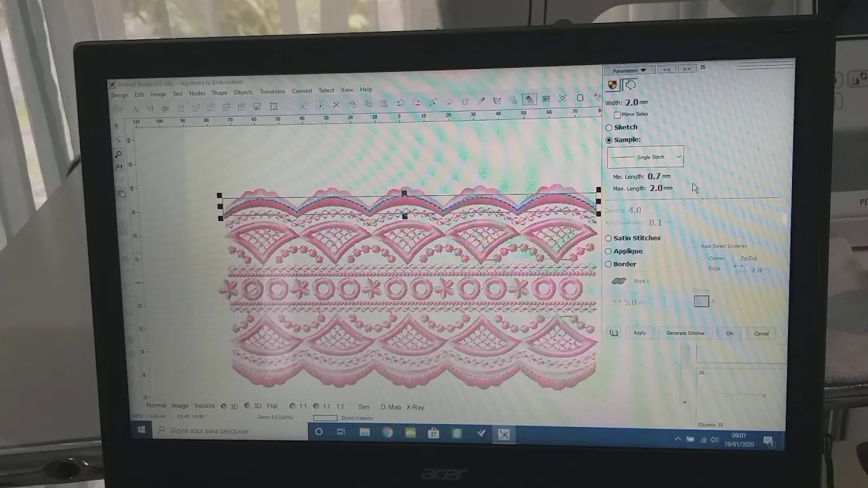Image resolution: width=868 pixels, height=488 pixels.
Task: Click the undo arrow toolbar icon
Action: tap(400, 103)
